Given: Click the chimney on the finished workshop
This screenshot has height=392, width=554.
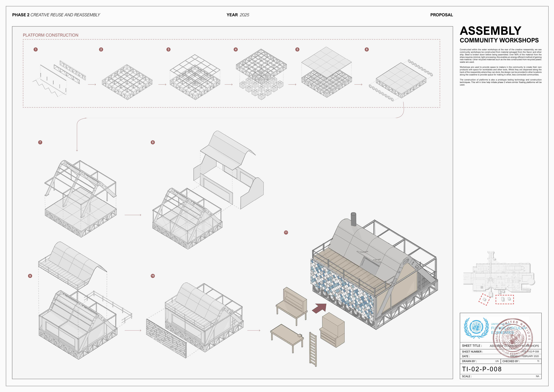Looking at the screenshot, I should point(353,219).
